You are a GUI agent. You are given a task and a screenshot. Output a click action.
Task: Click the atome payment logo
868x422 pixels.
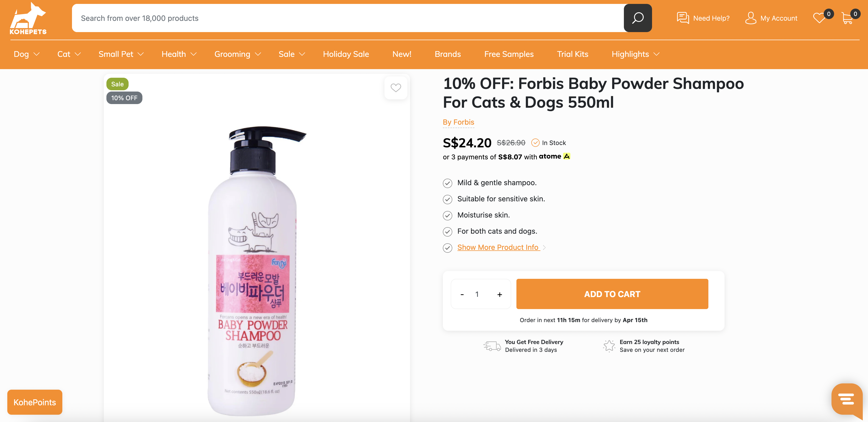[554, 156]
